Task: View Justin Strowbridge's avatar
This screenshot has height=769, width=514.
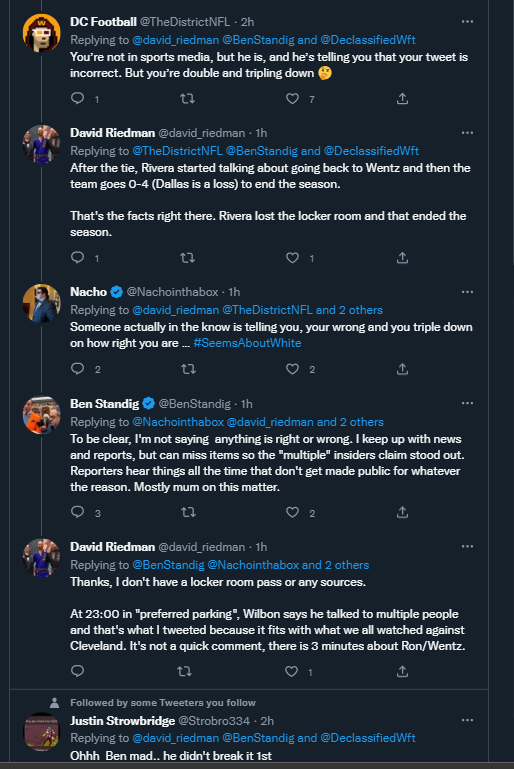Action: pos(42,732)
